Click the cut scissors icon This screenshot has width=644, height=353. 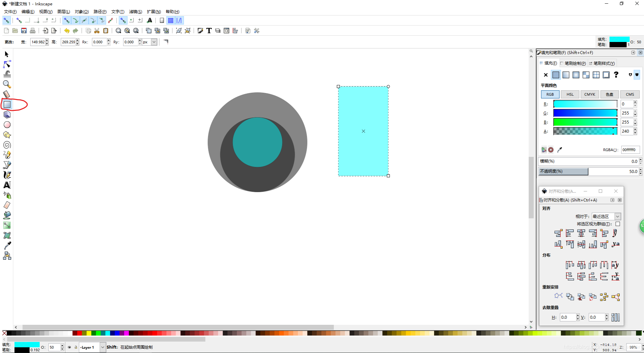(x=97, y=31)
